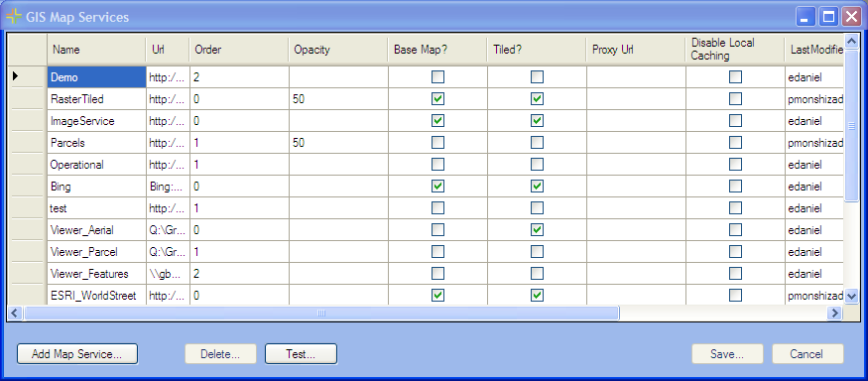Click the scroll down arrow of vertical scrollbar
Image resolution: width=868 pixels, height=381 pixels.
(x=851, y=297)
